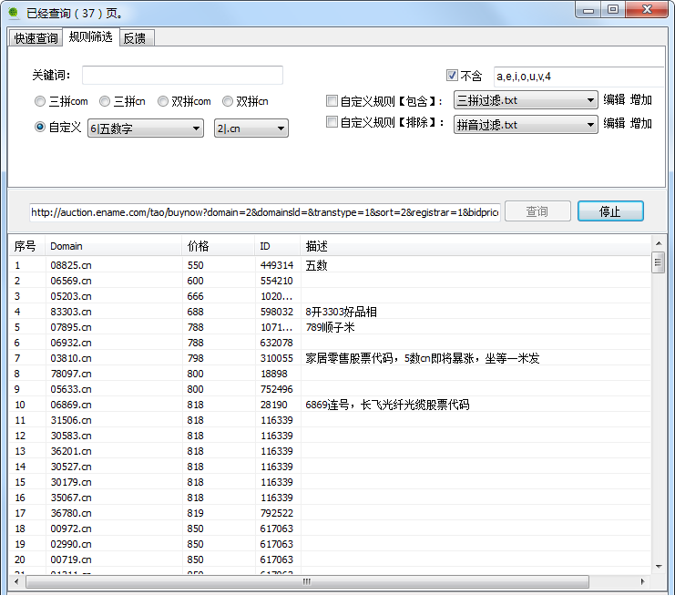This screenshot has height=616, width=675.
Task: Click the auction.ename.com URL field
Action: [265, 212]
